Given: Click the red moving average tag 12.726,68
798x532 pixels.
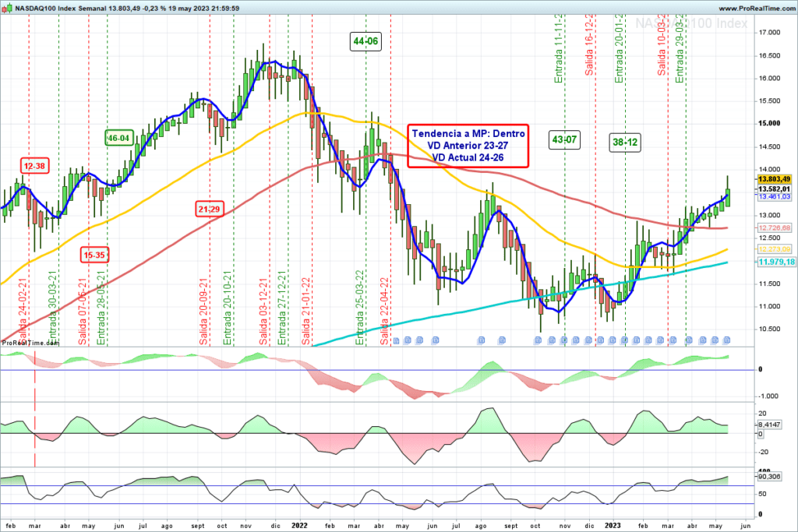Looking at the screenshot, I should [x=774, y=228].
